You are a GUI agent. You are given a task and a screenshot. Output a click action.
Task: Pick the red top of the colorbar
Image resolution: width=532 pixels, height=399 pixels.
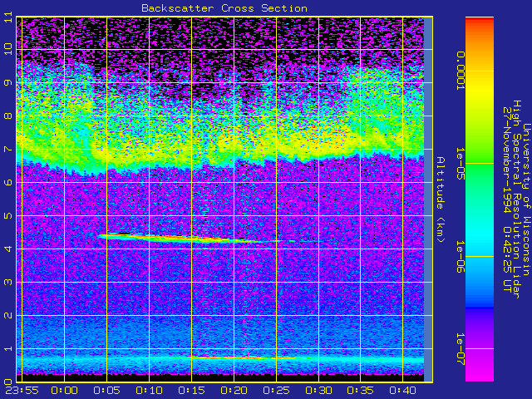tap(480, 21)
